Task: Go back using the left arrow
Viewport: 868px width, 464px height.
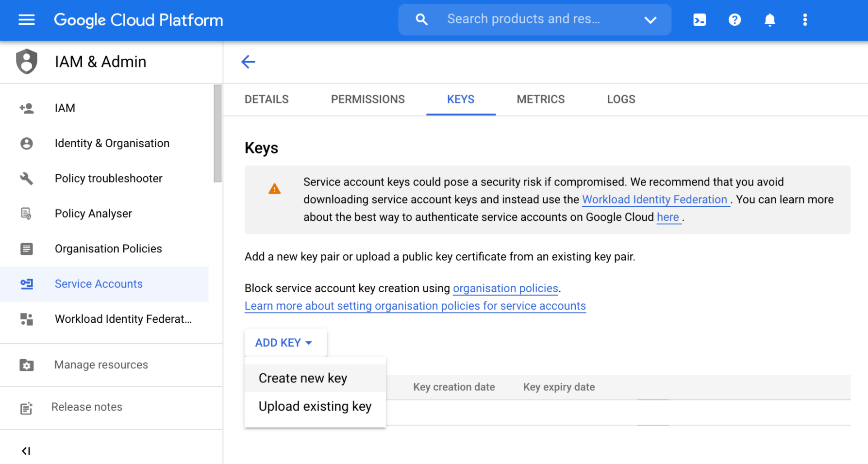Action: click(x=248, y=62)
